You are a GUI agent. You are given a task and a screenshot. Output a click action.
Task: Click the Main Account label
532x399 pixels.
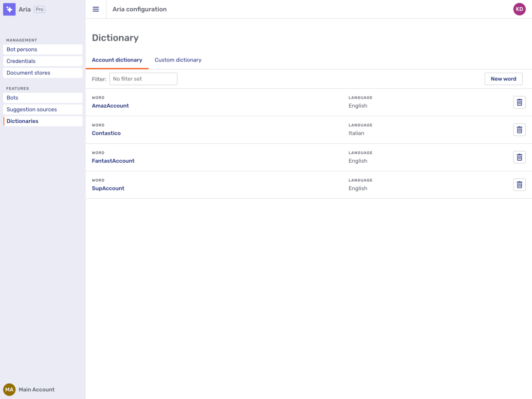37,389
